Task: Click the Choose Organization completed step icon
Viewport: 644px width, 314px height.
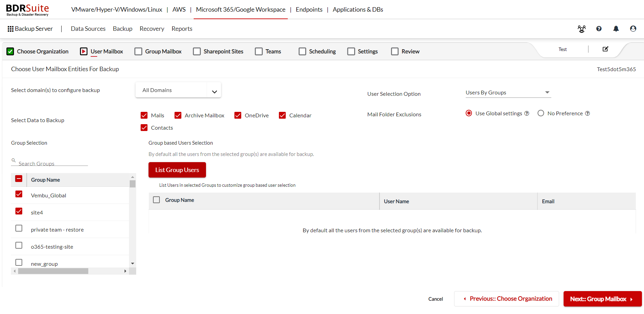Action: [x=10, y=51]
